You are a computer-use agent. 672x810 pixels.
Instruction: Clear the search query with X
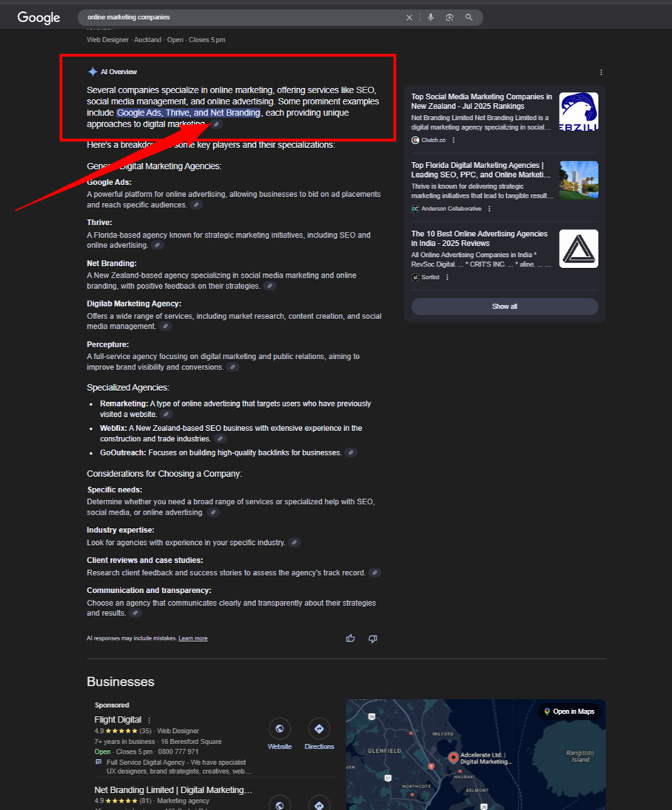tap(409, 18)
